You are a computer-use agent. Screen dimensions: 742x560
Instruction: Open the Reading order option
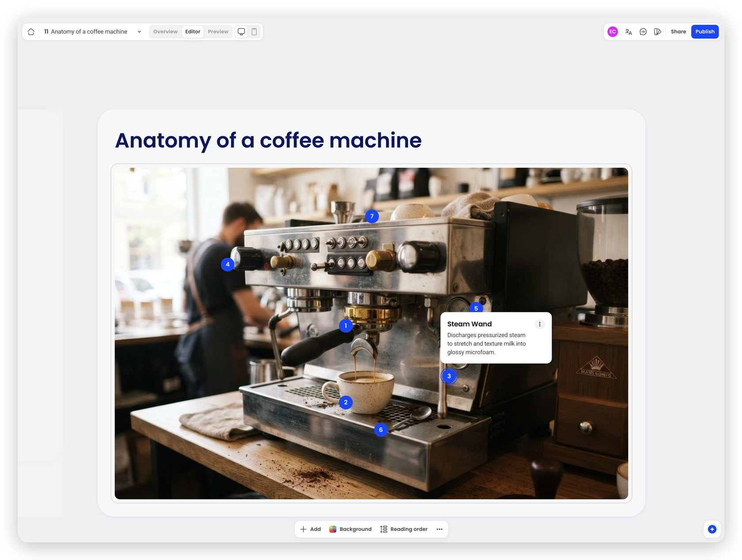(404, 529)
